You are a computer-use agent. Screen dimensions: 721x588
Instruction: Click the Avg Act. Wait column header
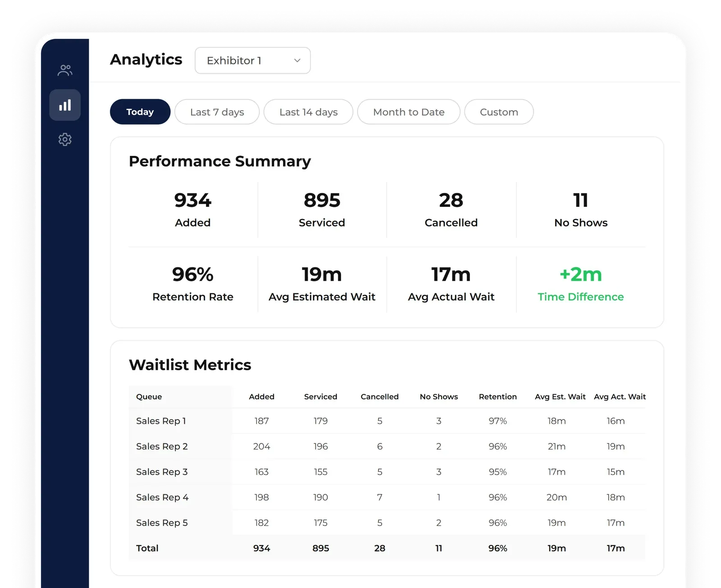coord(620,397)
